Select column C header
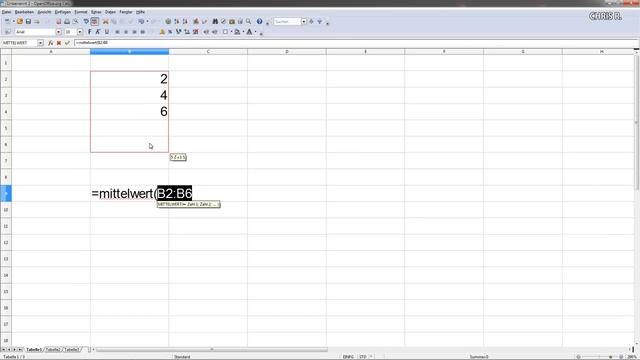Image resolution: width=640 pixels, height=360 pixels. [x=208, y=51]
